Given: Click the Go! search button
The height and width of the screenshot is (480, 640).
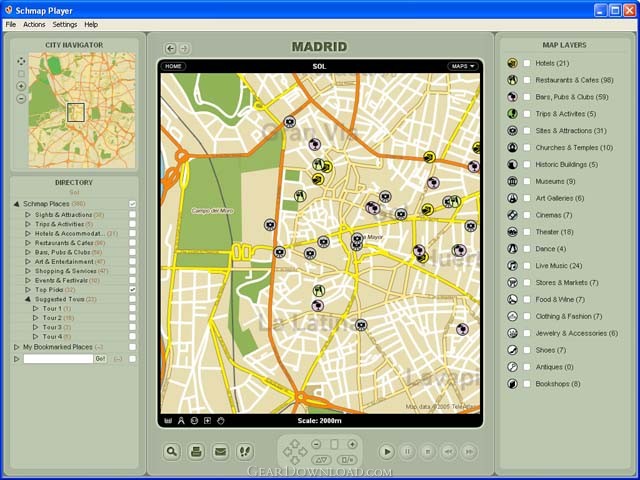Looking at the screenshot, I should click(x=100, y=359).
